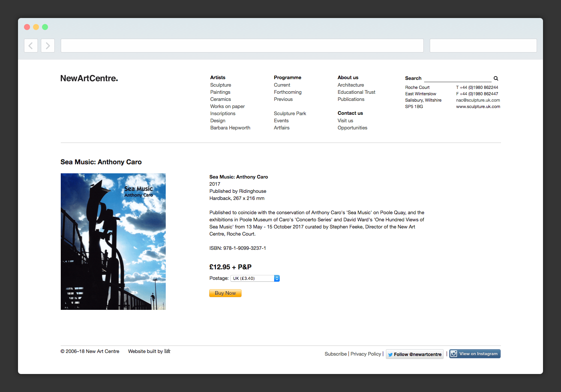Open Educational Trust page
The image size is (561, 392).
[357, 92]
